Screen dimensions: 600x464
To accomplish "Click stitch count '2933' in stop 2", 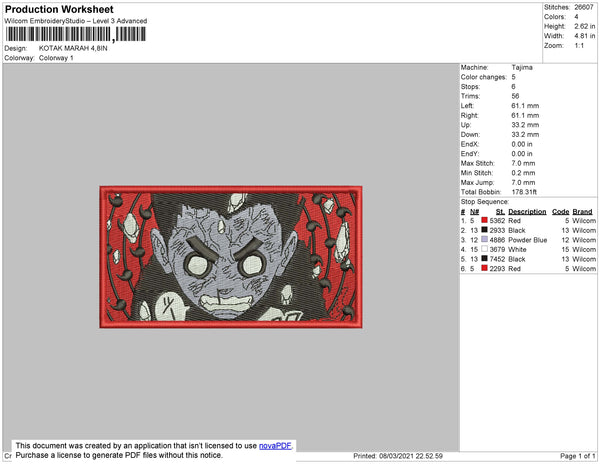I will coord(497,230).
